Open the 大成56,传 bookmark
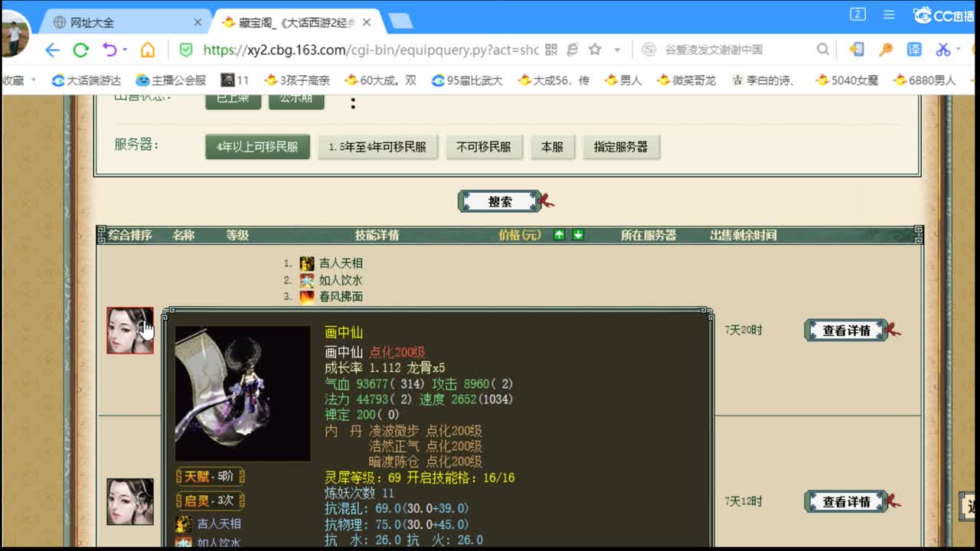The width and height of the screenshot is (980, 551). coord(554,80)
